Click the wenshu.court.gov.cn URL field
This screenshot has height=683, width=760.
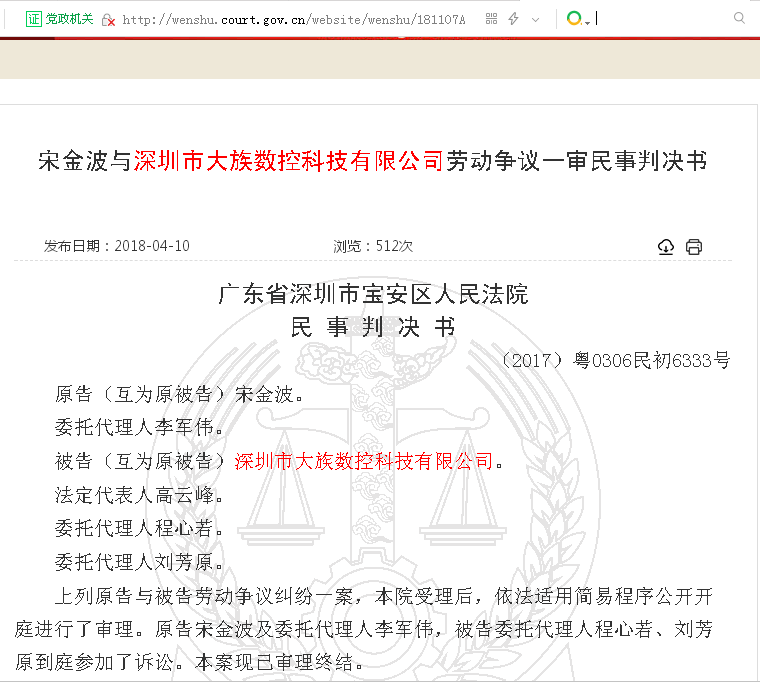point(293,20)
